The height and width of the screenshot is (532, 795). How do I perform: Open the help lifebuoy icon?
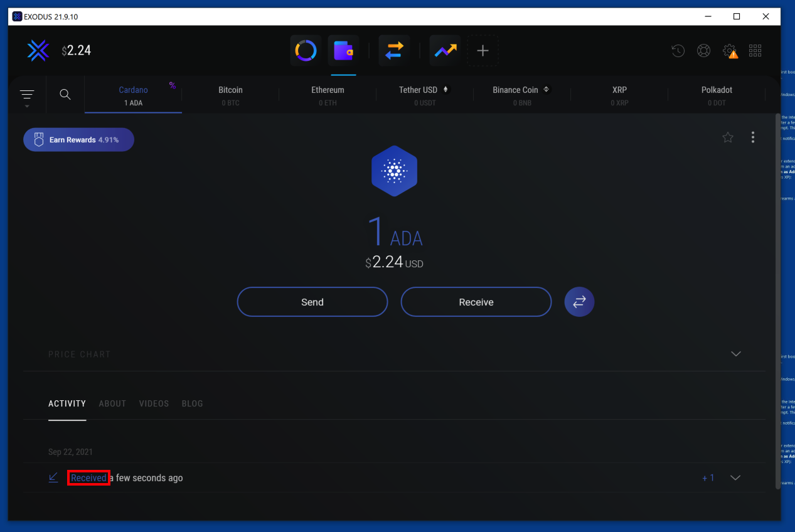[x=704, y=51]
